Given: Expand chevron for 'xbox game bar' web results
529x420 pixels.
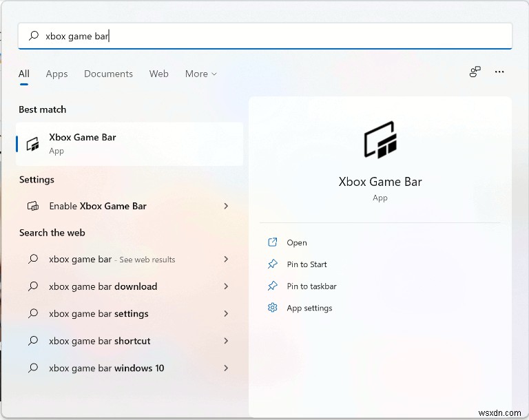Looking at the screenshot, I should point(226,259).
